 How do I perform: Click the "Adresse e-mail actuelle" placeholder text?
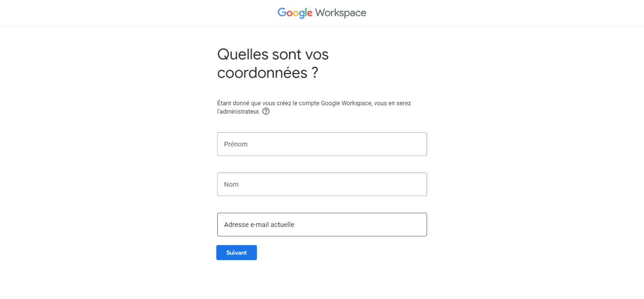tap(259, 224)
